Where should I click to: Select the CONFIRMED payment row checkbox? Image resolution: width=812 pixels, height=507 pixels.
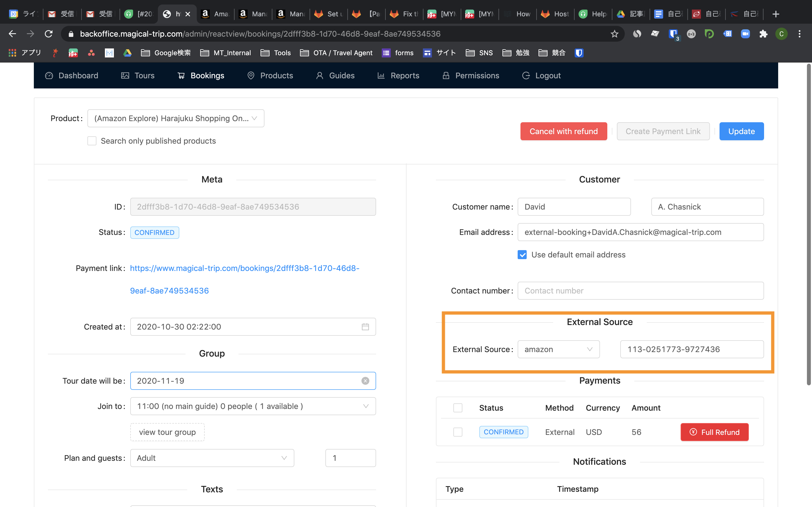coord(458,432)
